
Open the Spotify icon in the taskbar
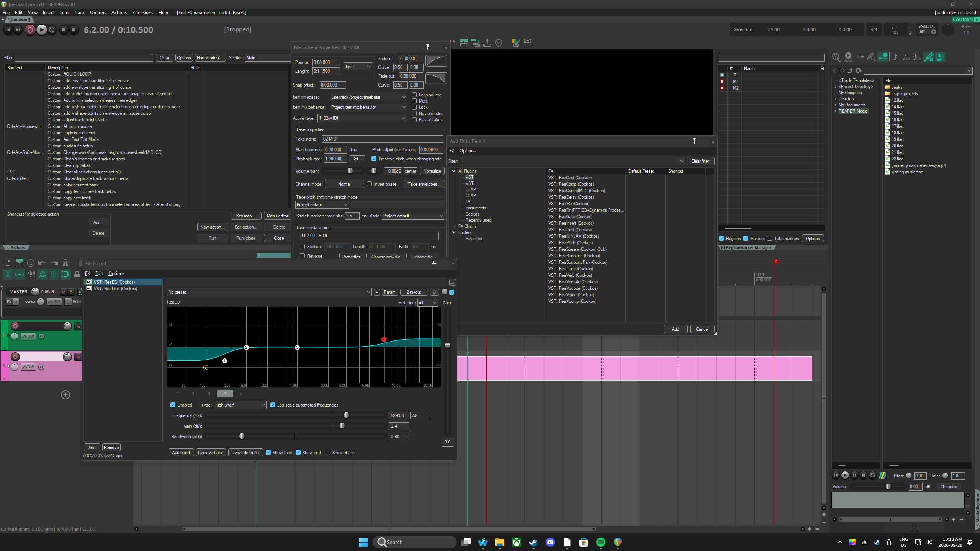tap(600, 542)
